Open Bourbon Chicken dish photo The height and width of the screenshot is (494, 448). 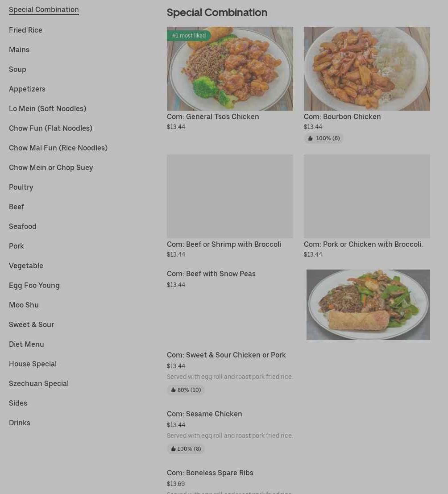coord(367,69)
